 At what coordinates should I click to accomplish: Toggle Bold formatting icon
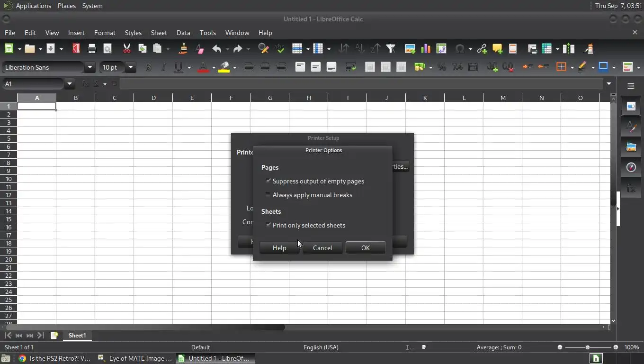point(148,67)
